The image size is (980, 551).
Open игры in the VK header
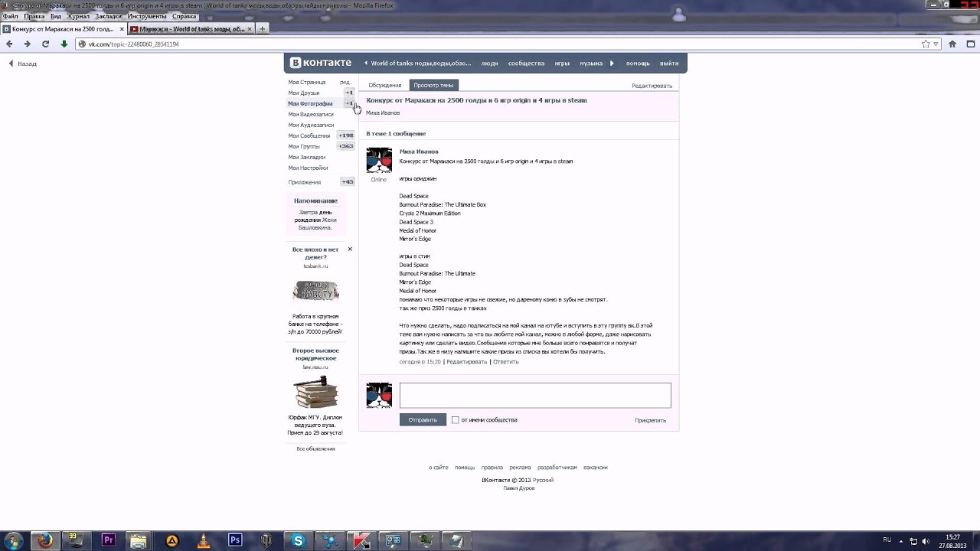pyautogui.click(x=562, y=64)
